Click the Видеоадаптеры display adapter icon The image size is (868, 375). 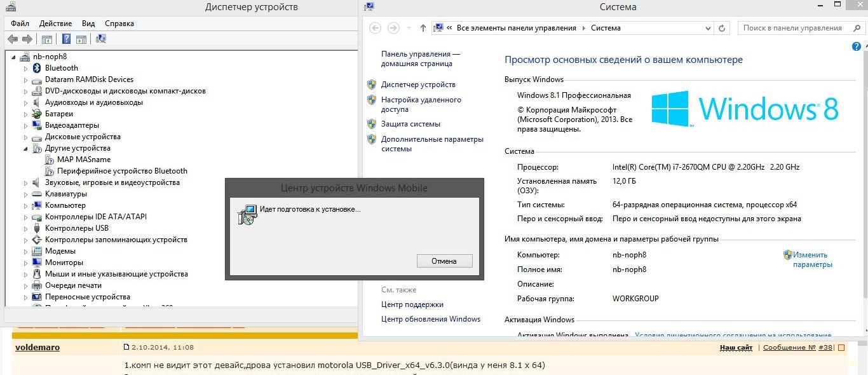(37, 125)
